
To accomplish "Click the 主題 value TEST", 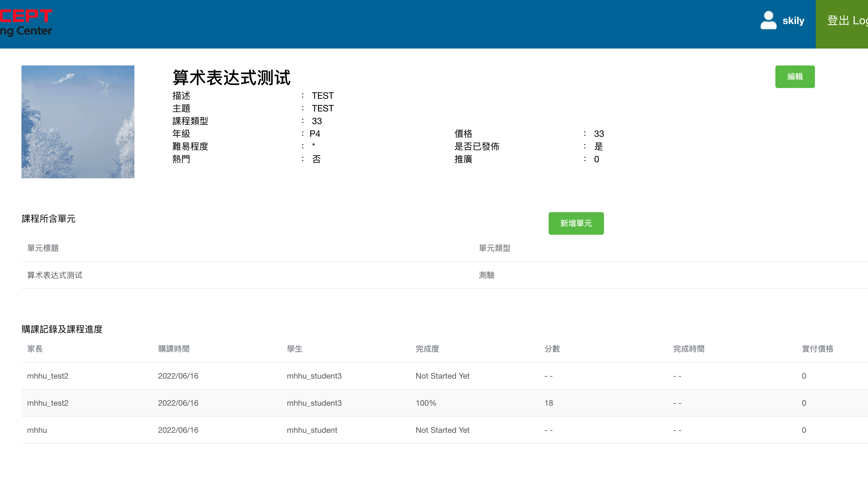I will (322, 108).
